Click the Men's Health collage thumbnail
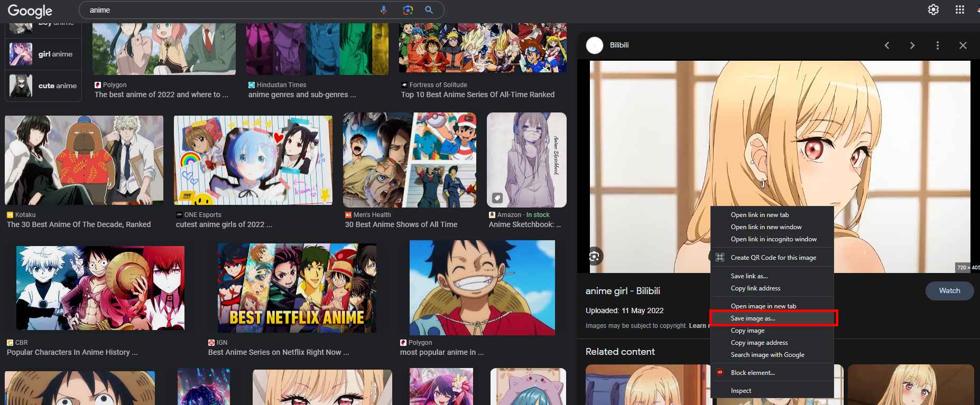 [x=410, y=160]
